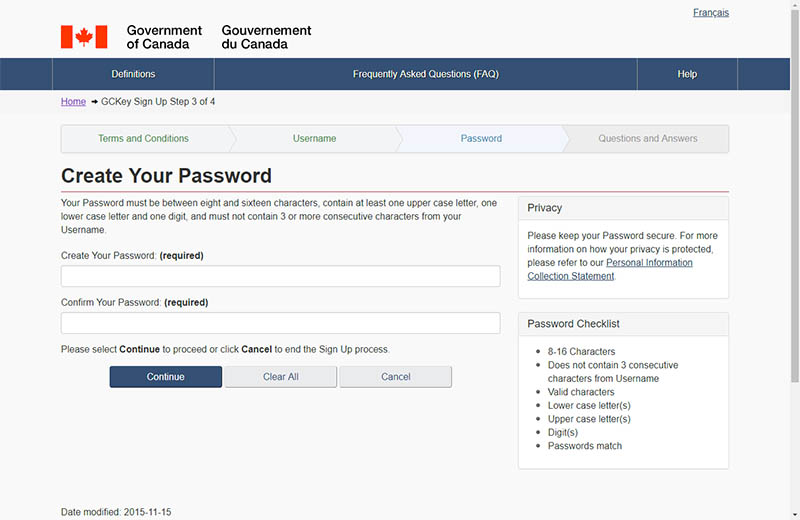Switch language to Français
The image size is (800, 520).
(710, 13)
